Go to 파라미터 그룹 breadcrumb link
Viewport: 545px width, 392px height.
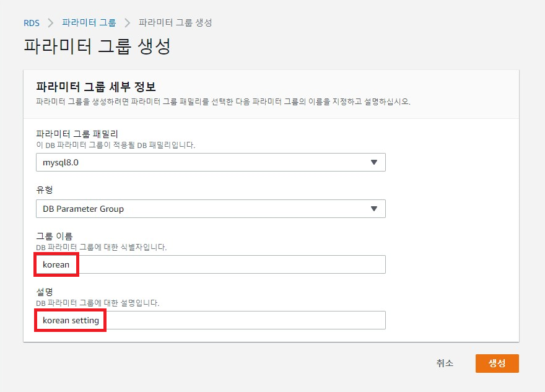[89, 22]
